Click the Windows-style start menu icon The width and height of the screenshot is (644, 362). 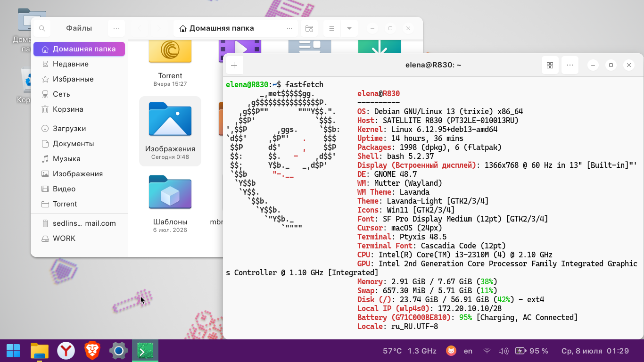pos(13,351)
